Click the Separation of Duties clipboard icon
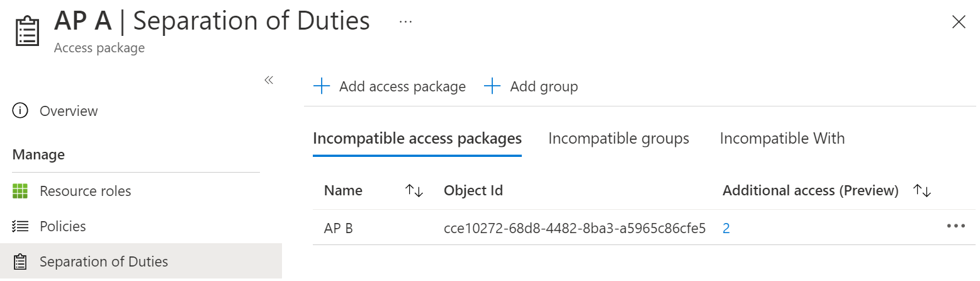Image resolution: width=980 pixels, height=281 pixels. 20,261
